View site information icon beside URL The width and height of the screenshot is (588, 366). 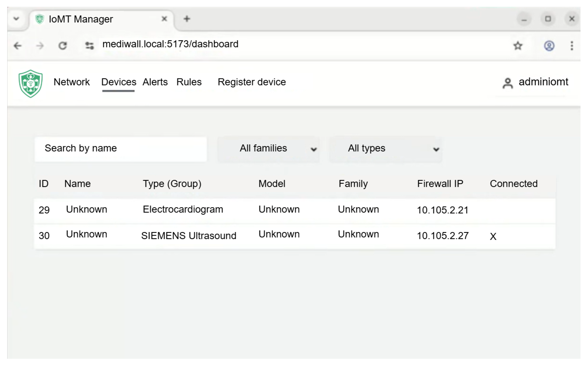point(89,46)
